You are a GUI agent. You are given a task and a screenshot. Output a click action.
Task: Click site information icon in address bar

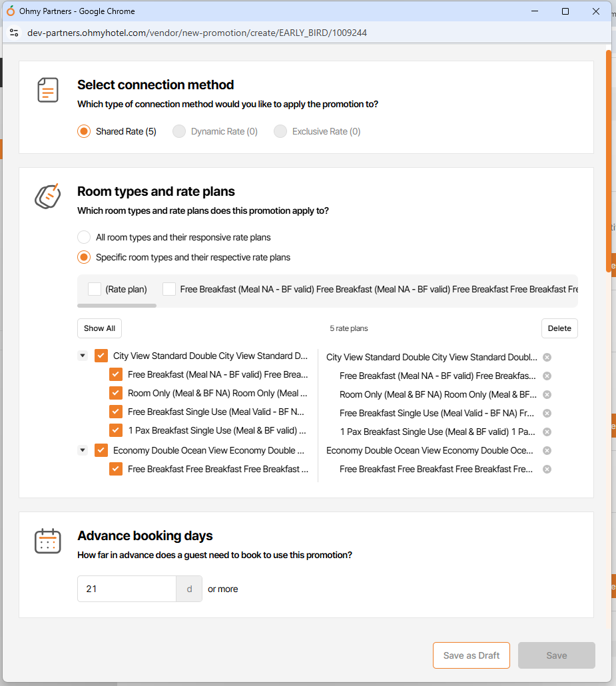(14, 33)
